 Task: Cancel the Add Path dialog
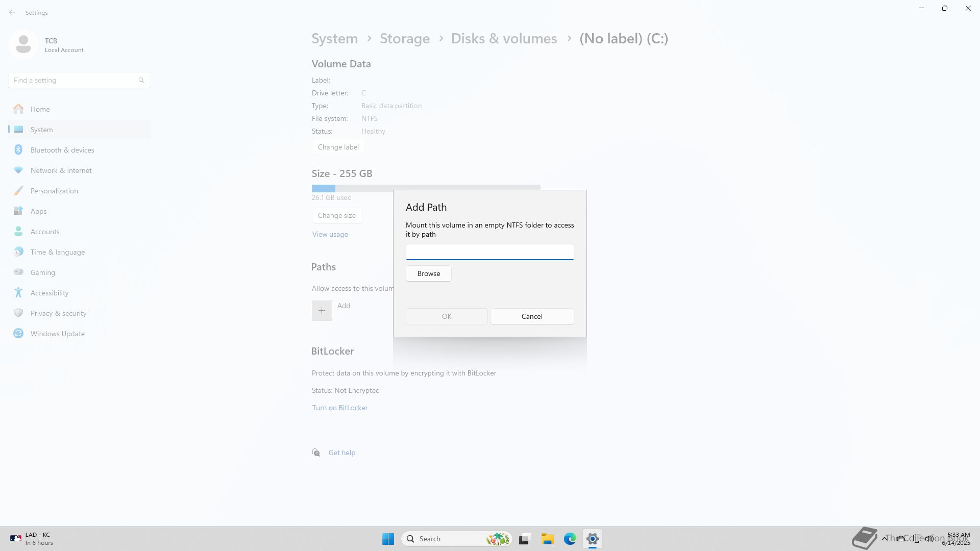point(531,316)
